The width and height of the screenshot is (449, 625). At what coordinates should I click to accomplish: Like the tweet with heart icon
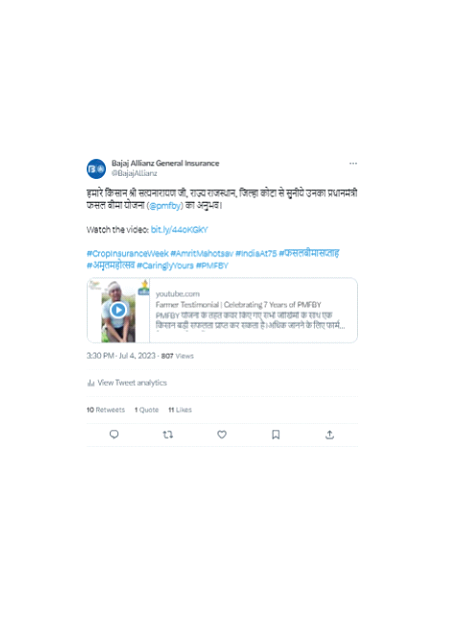222,434
